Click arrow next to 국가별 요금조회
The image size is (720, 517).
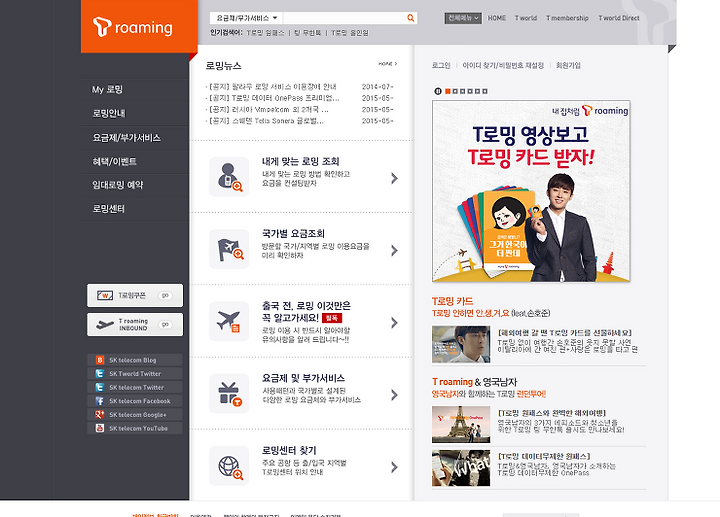(394, 250)
